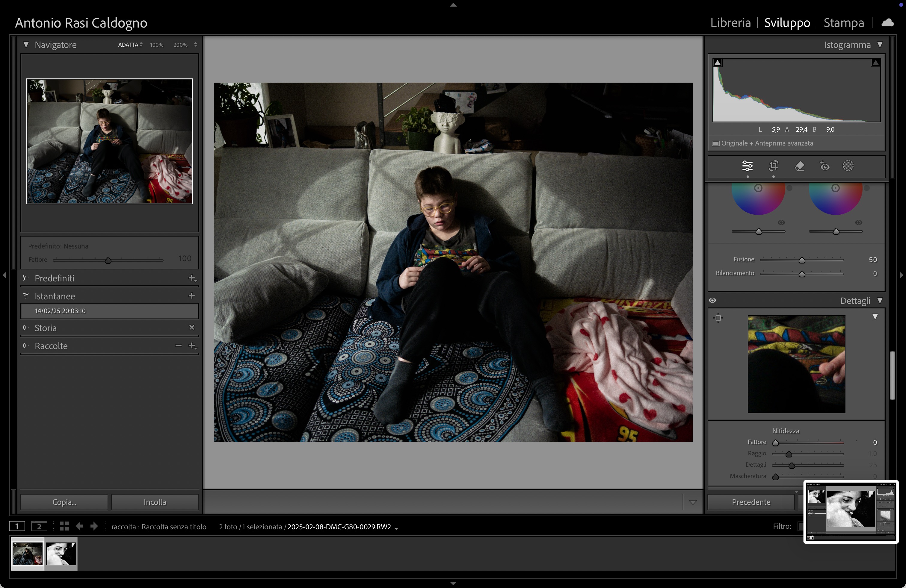Select the couch photo filmstrip thumbnail
906x588 pixels.
(27, 554)
